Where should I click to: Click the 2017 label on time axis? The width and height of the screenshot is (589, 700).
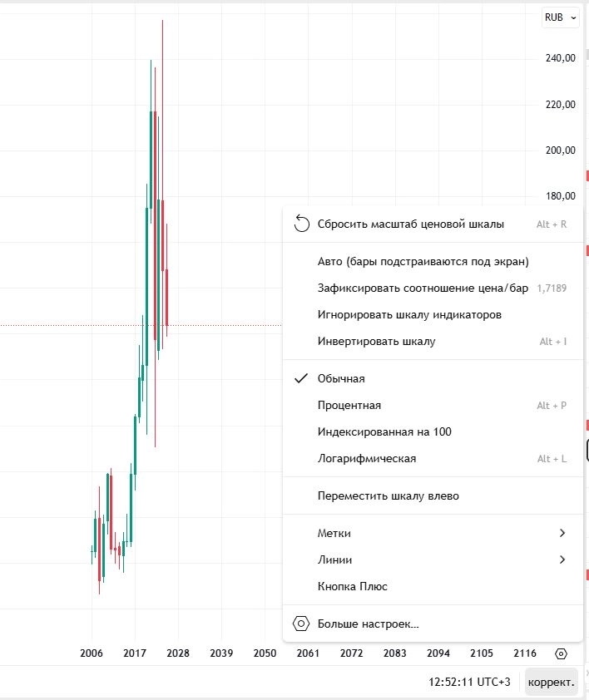134,653
